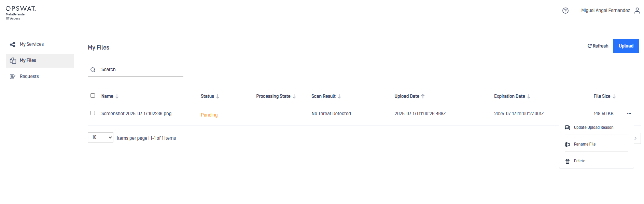Click the three-dot row actions icon
Image resolution: width=644 pixels, height=204 pixels.
629,113
